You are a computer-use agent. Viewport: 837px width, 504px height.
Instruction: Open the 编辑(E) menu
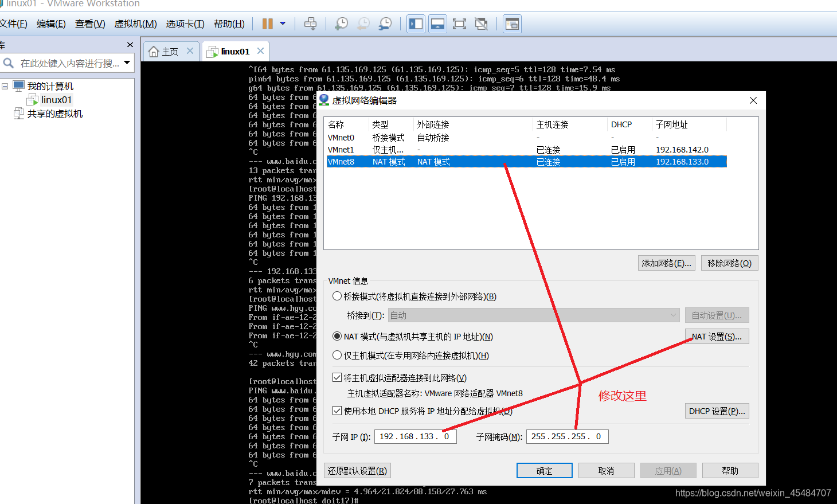[51, 24]
